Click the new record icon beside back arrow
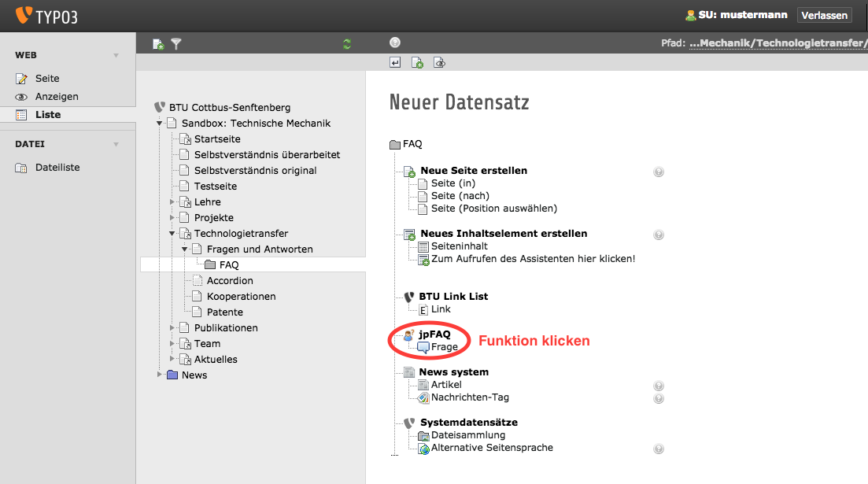The image size is (868, 484). pos(417,63)
